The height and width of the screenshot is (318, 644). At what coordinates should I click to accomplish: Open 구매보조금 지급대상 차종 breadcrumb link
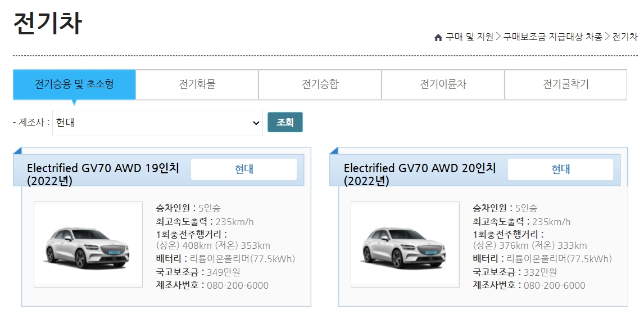tap(553, 37)
